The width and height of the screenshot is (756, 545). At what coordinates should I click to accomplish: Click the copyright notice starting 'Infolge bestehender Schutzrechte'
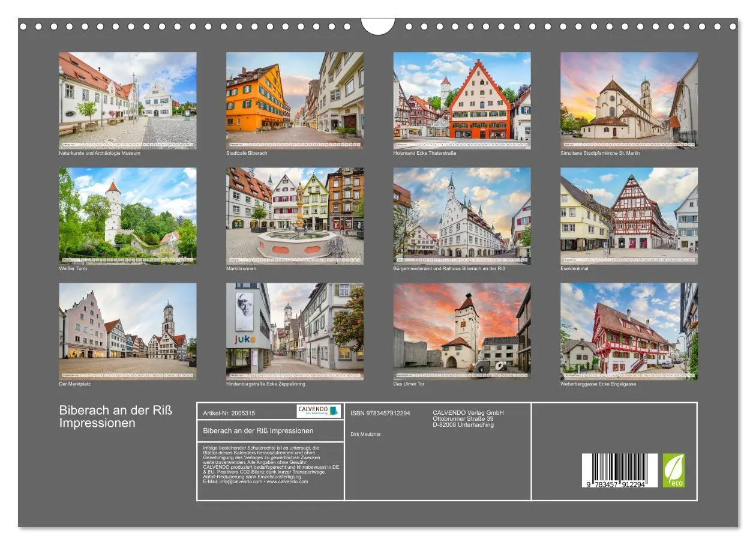click(271, 465)
